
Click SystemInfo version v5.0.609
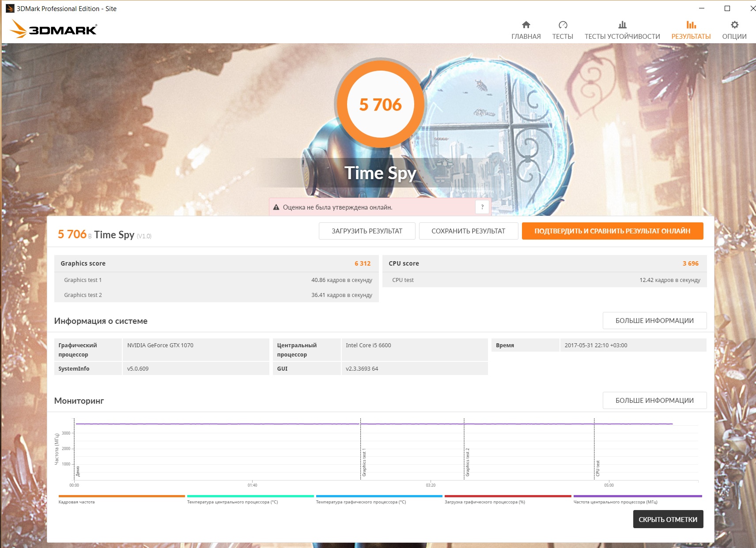pos(138,368)
